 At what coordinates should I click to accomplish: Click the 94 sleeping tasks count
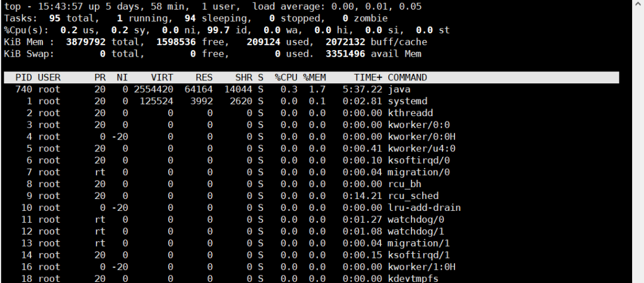[190, 18]
